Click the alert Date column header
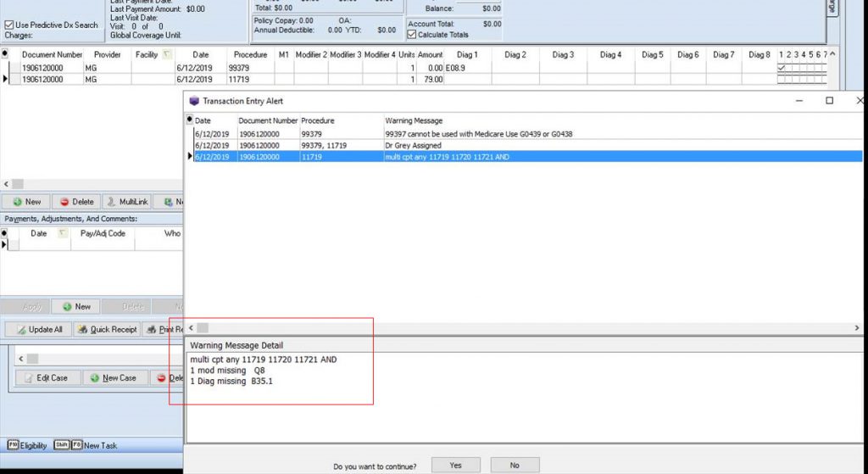Viewport: 868px width, 474px height. coord(203,120)
